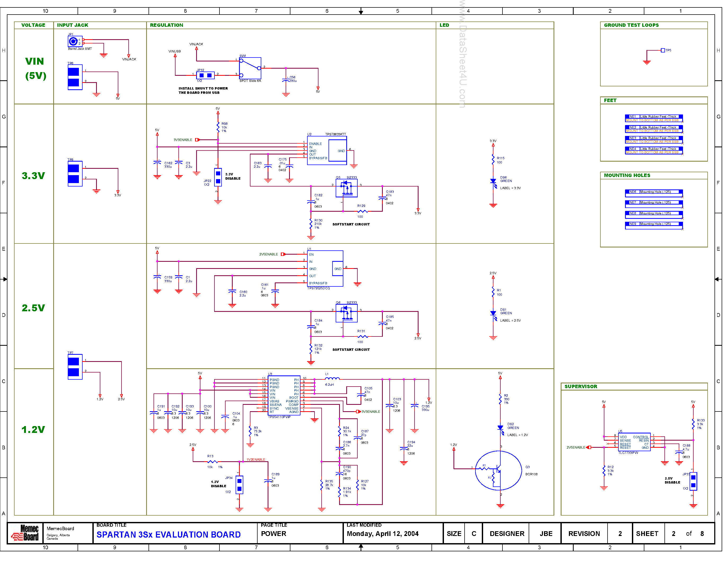Select the LED column heading
Image resolution: width=728 pixels, height=563 pixels.
444,25
